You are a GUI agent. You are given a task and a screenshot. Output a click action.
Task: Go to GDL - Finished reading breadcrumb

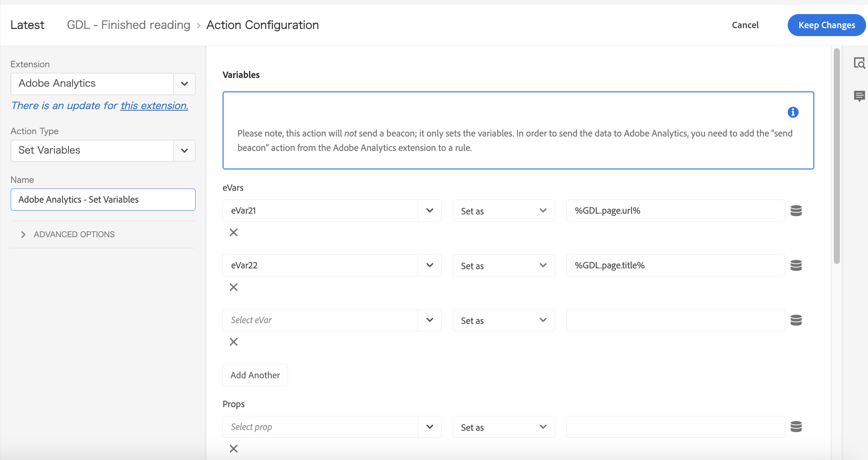(x=129, y=25)
